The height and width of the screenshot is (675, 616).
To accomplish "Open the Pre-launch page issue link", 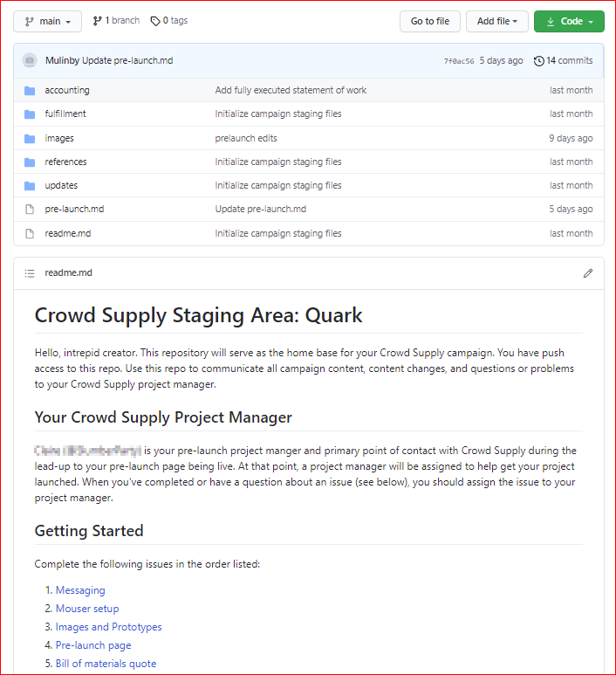I will click(93, 645).
